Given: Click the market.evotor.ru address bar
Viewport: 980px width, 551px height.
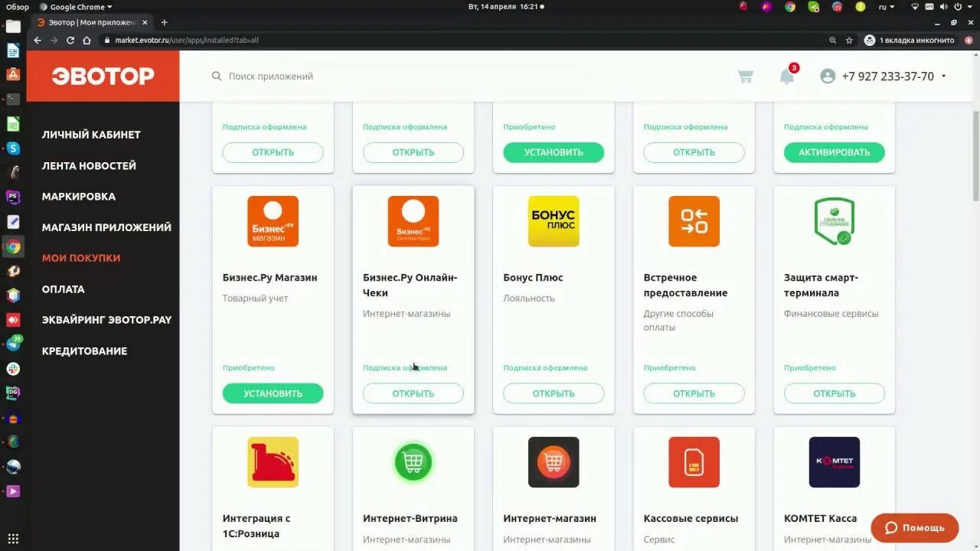Looking at the screenshot, I should (x=459, y=40).
